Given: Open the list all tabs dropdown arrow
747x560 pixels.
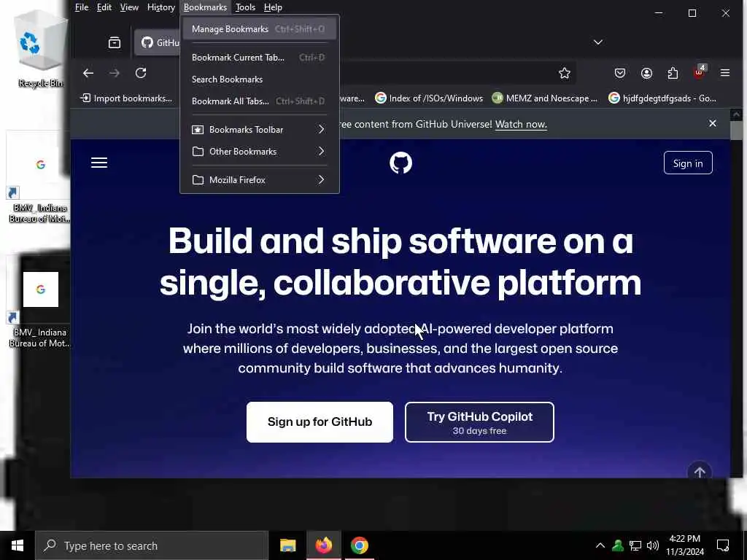Looking at the screenshot, I should tap(598, 42).
